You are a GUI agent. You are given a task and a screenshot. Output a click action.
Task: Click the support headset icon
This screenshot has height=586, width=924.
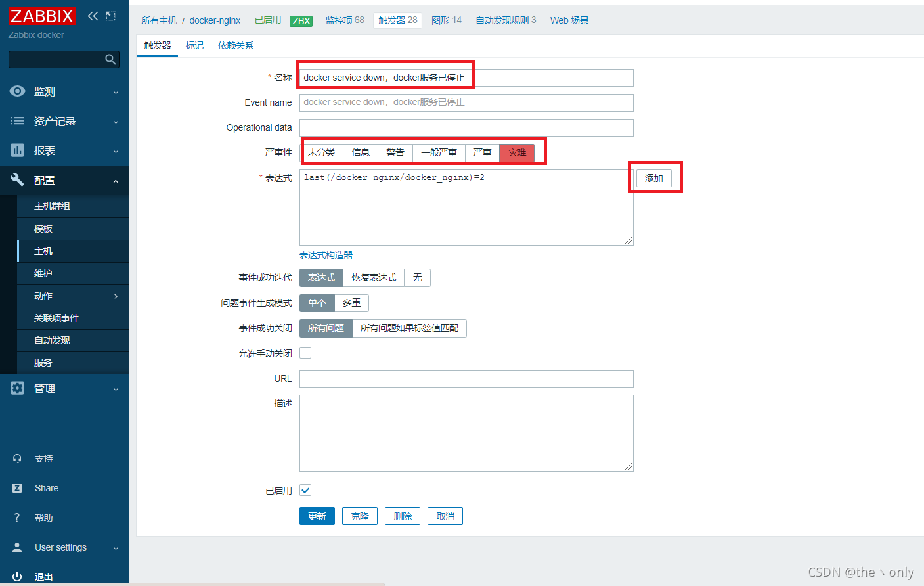17,459
